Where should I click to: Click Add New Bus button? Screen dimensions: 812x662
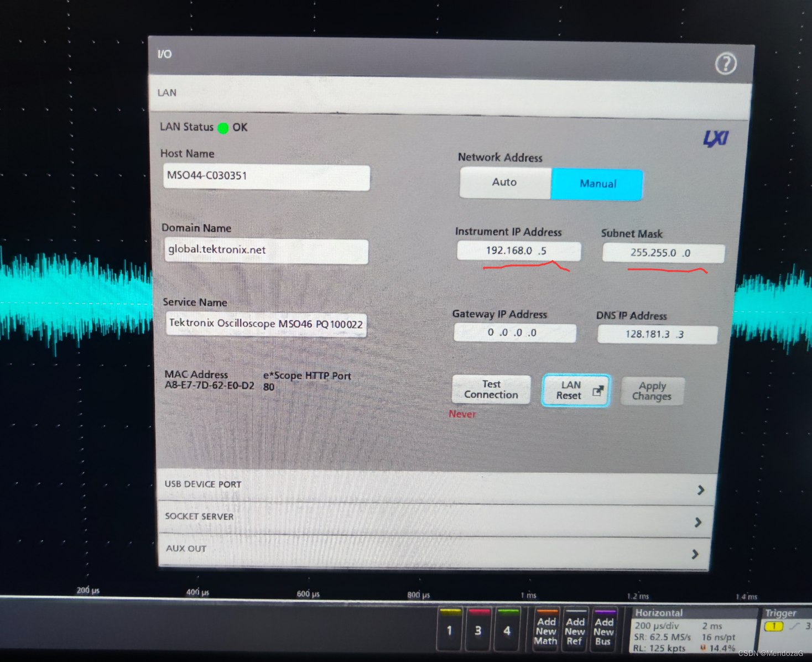tap(603, 630)
